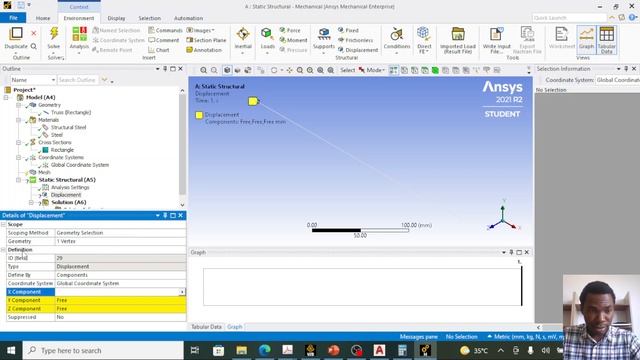The image size is (640, 360).
Task: Insert a Comment
Action: tap(164, 40)
